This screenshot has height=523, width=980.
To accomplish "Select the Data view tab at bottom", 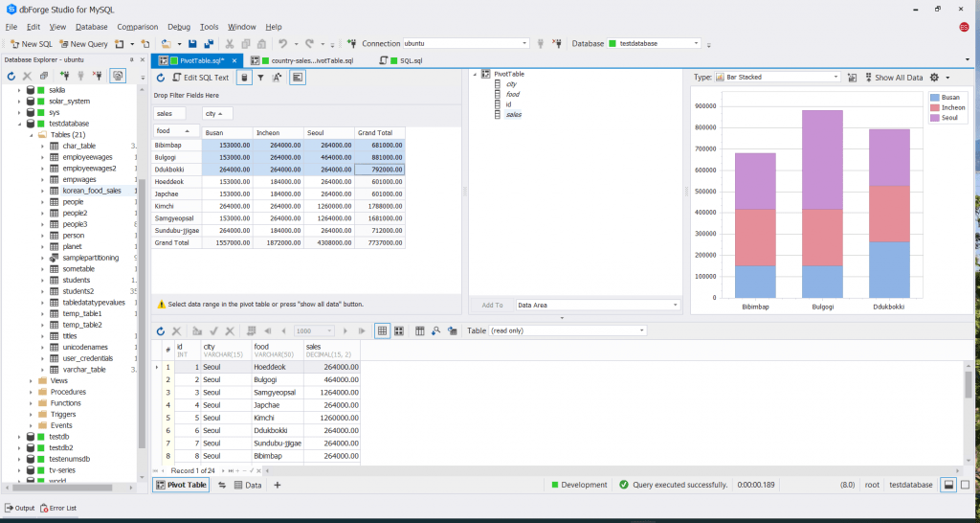I will [248, 485].
